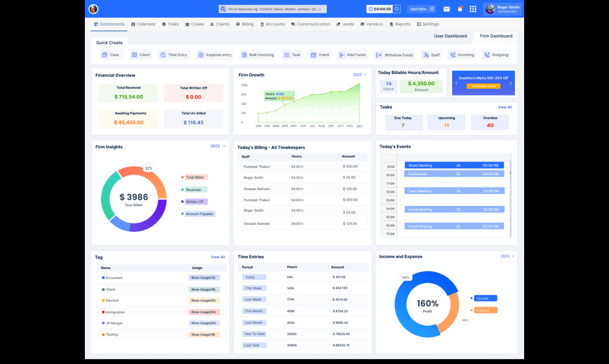The height and width of the screenshot is (364, 609).
Task: Click the search magnifier icon
Action: (x=223, y=9)
